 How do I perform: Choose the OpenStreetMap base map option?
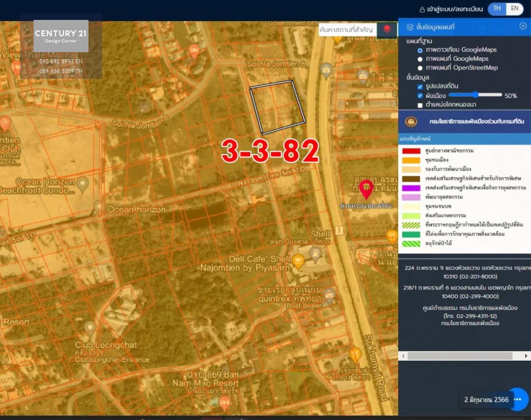tap(420, 68)
